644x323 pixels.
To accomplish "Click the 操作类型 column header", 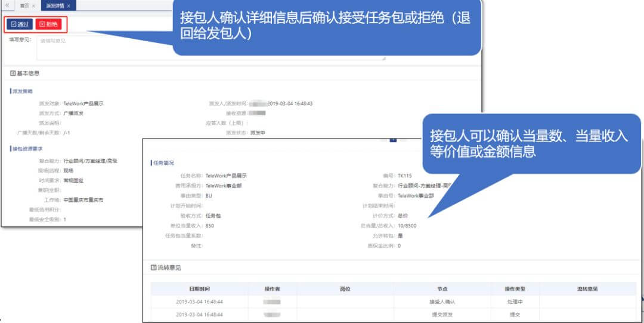I will 515,289.
